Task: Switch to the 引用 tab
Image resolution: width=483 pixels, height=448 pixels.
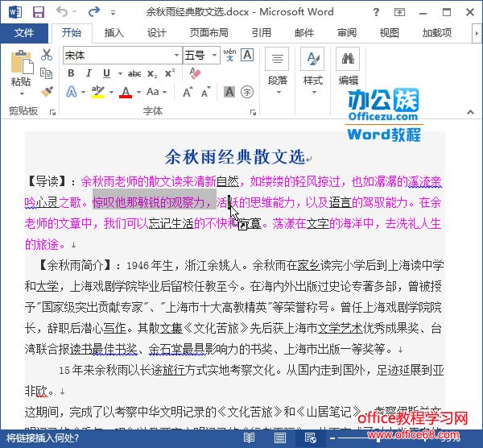Action: (261, 33)
